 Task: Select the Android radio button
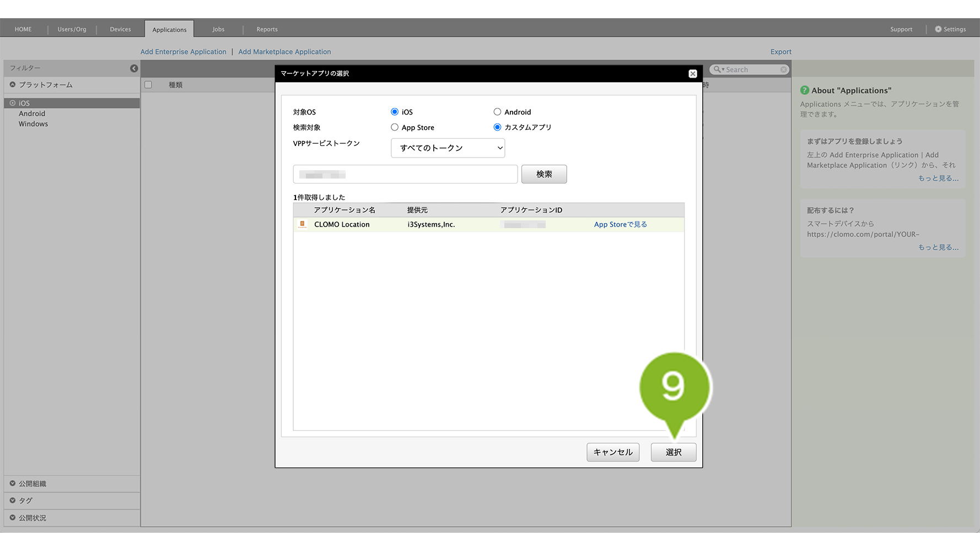tap(497, 112)
